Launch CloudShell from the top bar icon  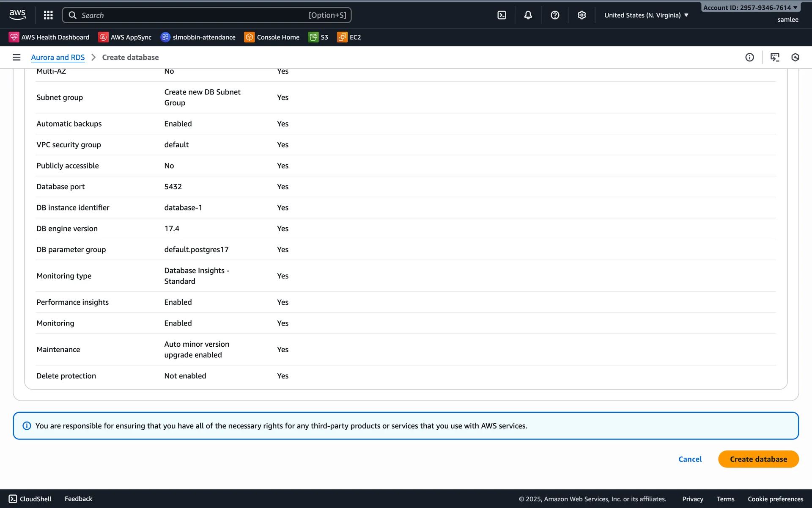[x=502, y=15]
